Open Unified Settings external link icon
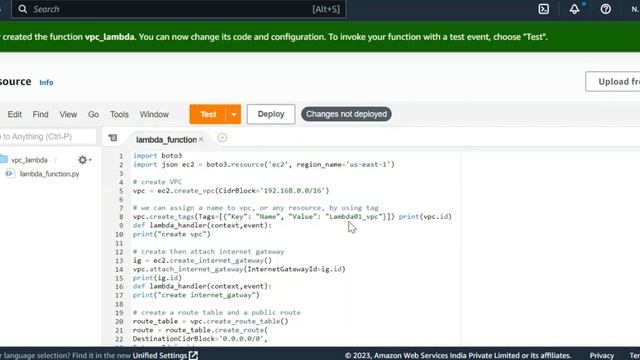 pos(193,355)
